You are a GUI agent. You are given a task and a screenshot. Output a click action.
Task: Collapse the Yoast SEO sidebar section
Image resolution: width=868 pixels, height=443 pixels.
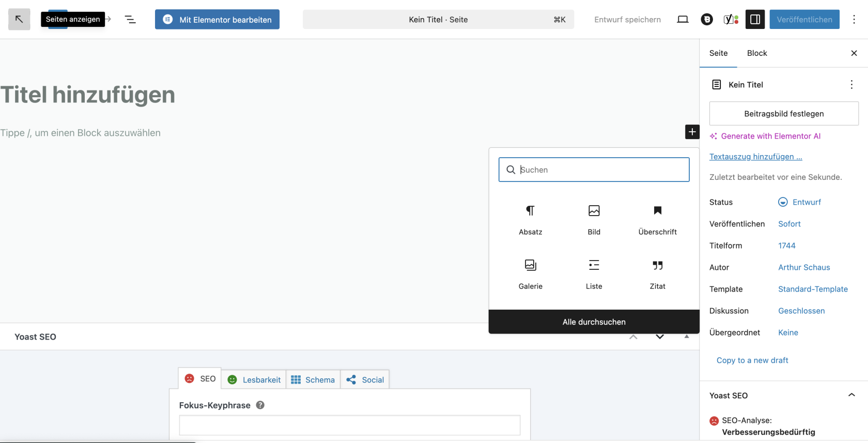click(x=851, y=395)
